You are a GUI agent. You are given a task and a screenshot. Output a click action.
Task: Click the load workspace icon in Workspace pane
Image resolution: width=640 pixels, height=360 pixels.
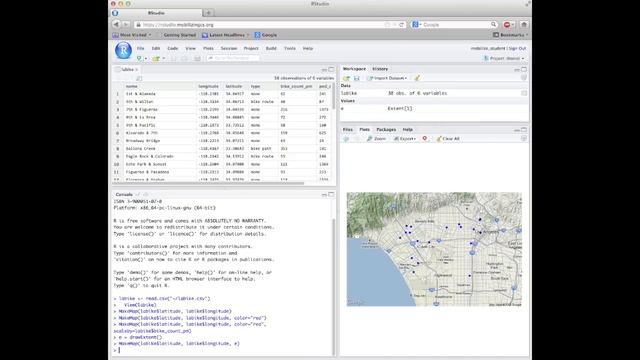pyautogui.click(x=347, y=78)
